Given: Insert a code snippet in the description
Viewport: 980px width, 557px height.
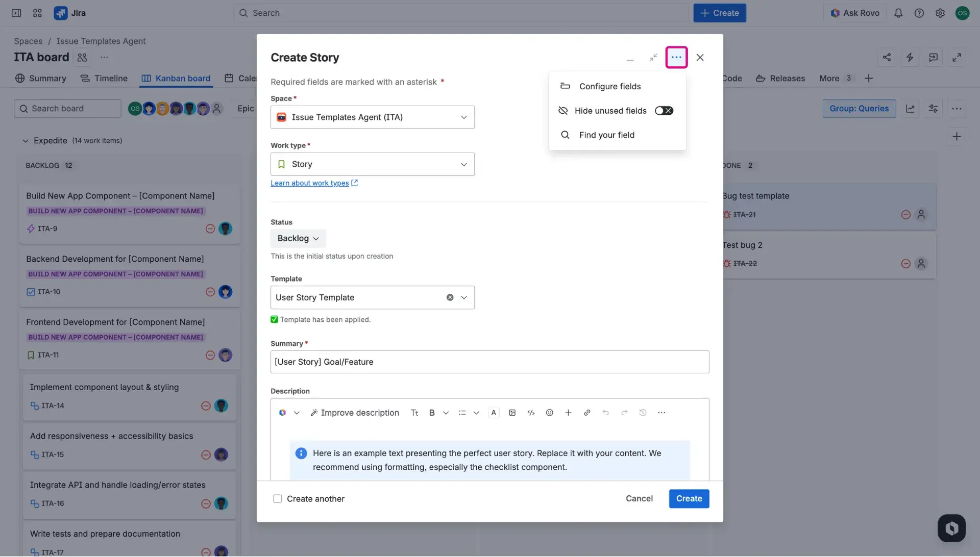Looking at the screenshot, I should pyautogui.click(x=531, y=412).
